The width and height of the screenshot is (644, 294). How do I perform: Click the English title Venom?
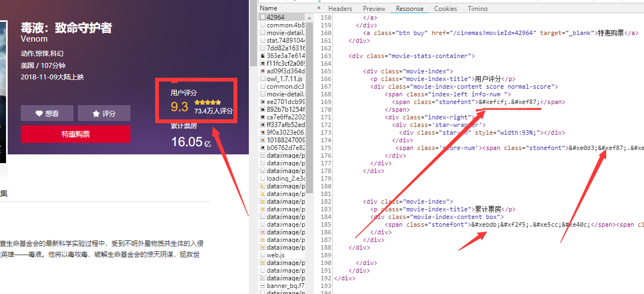(34, 39)
